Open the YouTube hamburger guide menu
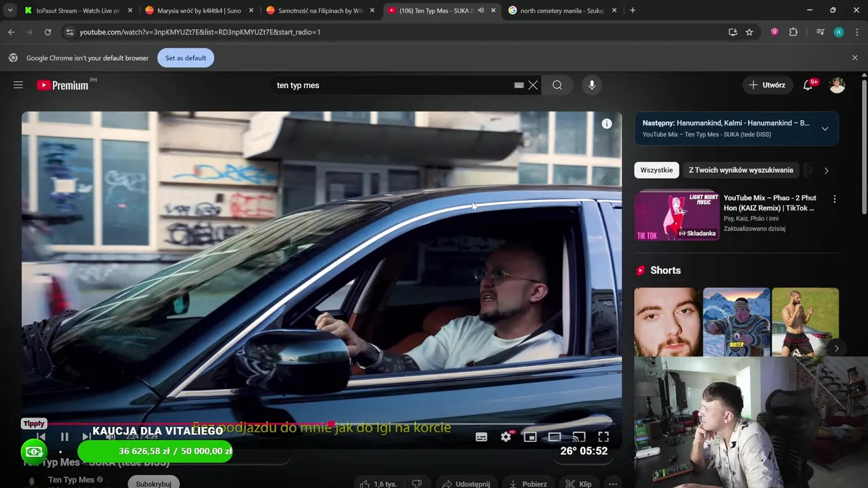The width and height of the screenshot is (868, 488). pos(18,85)
